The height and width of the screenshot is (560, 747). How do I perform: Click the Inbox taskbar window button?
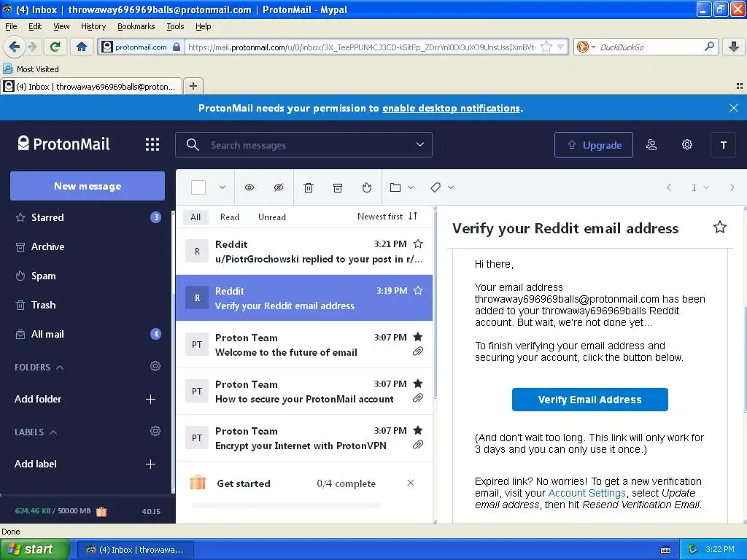[x=136, y=550]
